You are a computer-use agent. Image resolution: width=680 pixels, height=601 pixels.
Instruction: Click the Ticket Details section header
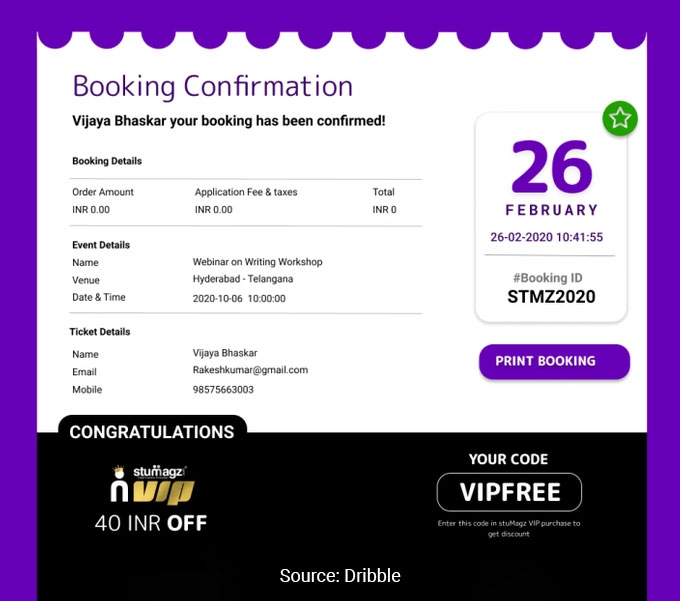100,332
